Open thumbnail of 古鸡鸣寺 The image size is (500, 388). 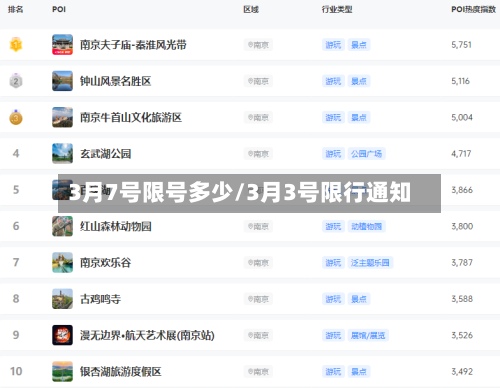click(62, 299)
